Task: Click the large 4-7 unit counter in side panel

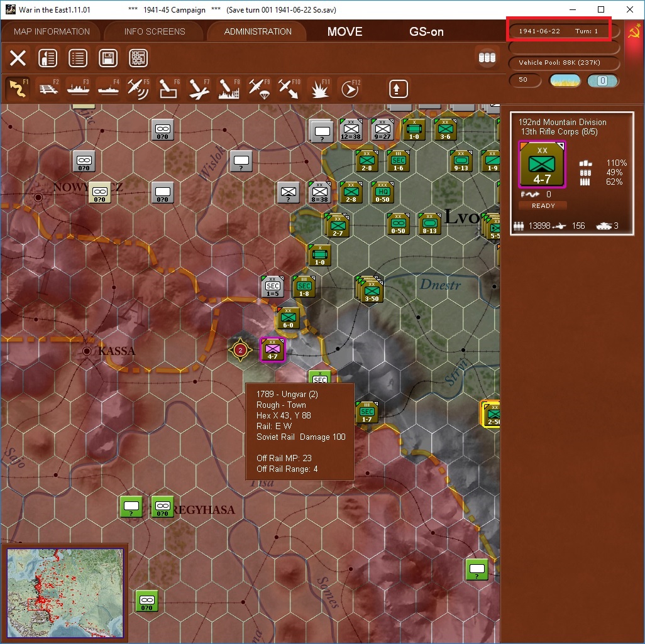Action: pos(542,164)
